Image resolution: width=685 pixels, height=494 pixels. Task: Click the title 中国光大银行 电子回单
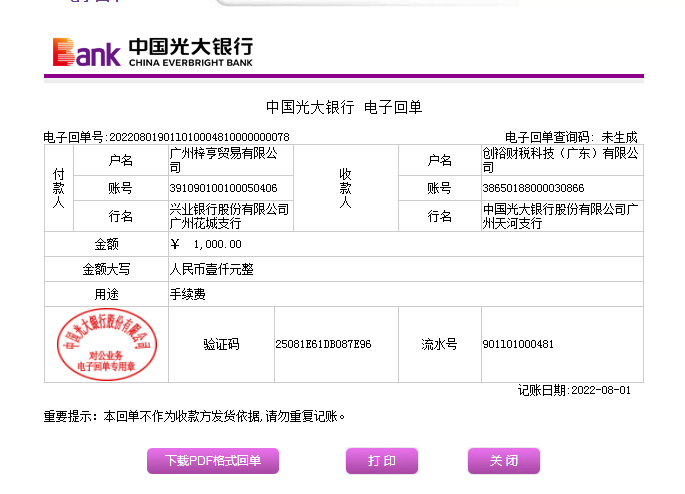[344, 107]
